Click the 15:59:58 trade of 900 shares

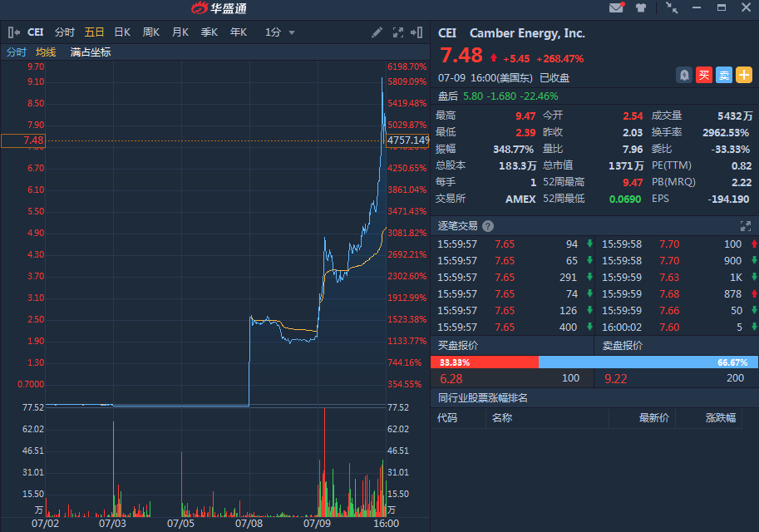677,260
